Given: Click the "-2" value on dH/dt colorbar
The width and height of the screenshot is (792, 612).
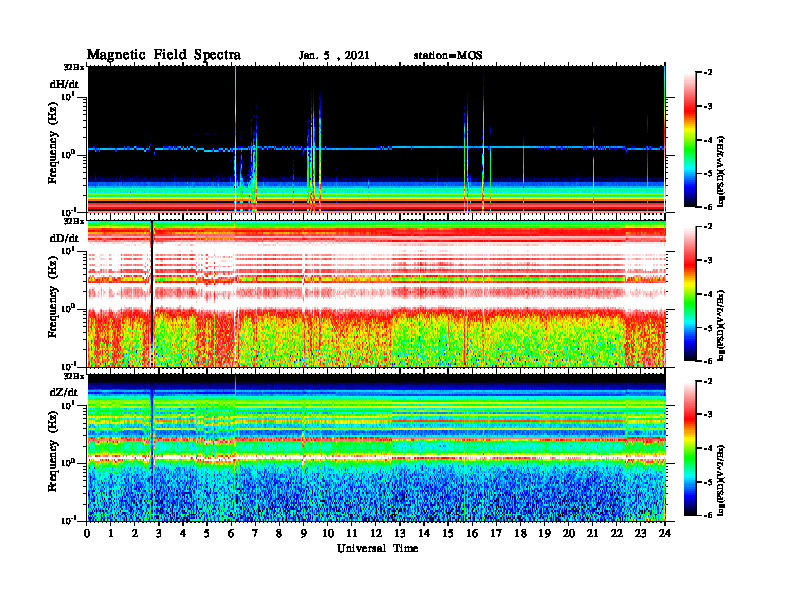Looking at the screenshot, I should tap(707, 73).
